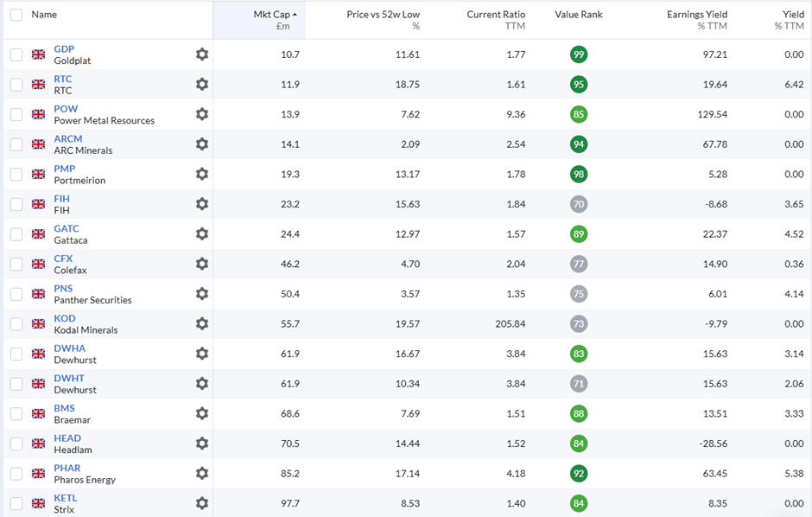Sort rows by the Name column header
Viewport: 812px width, 517px height.
click(x=44, y=15)
